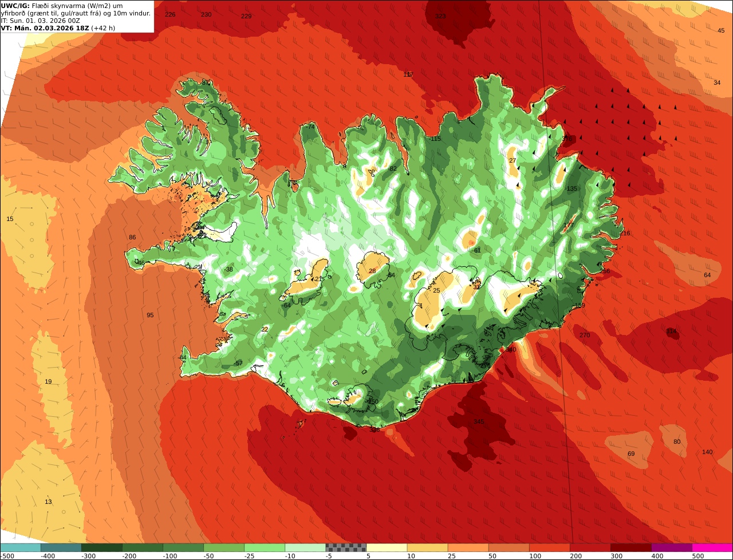The width and height of the screenshot is (733, 560).
Task: Click the '400' legend tick label
Action: point(659,555)
